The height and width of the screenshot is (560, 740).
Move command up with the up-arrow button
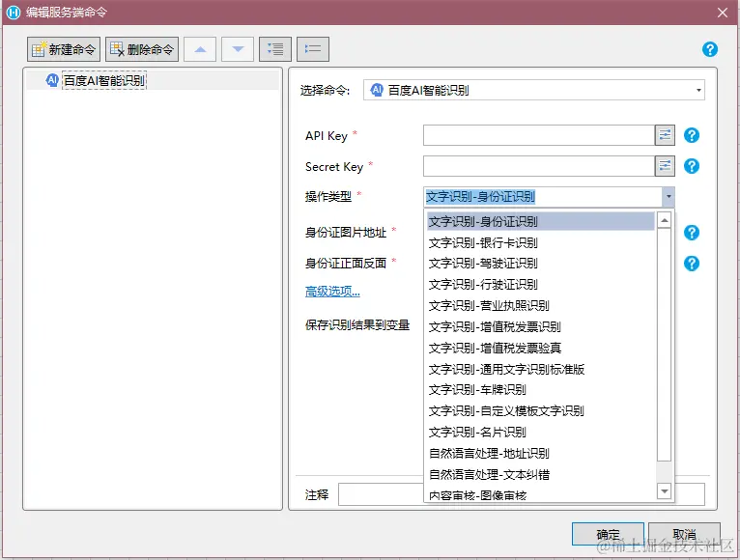(x=200, y=49)
